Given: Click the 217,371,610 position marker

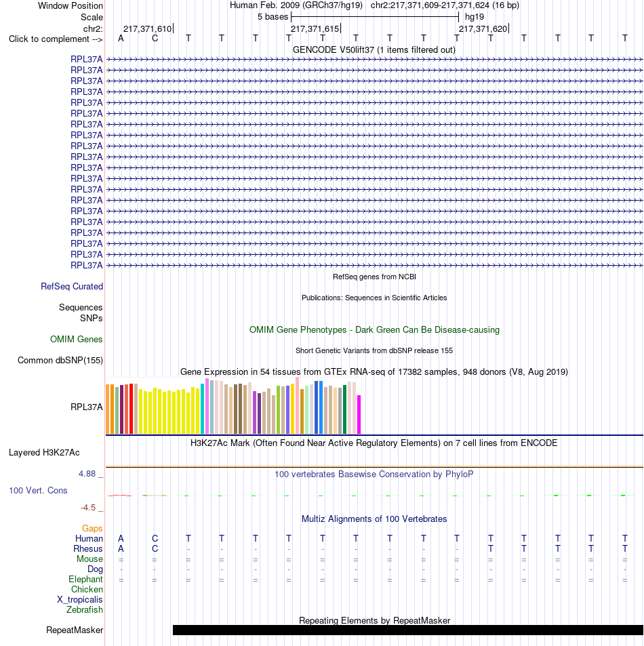Looking at the screenshot, I should (x=148, y=29).
